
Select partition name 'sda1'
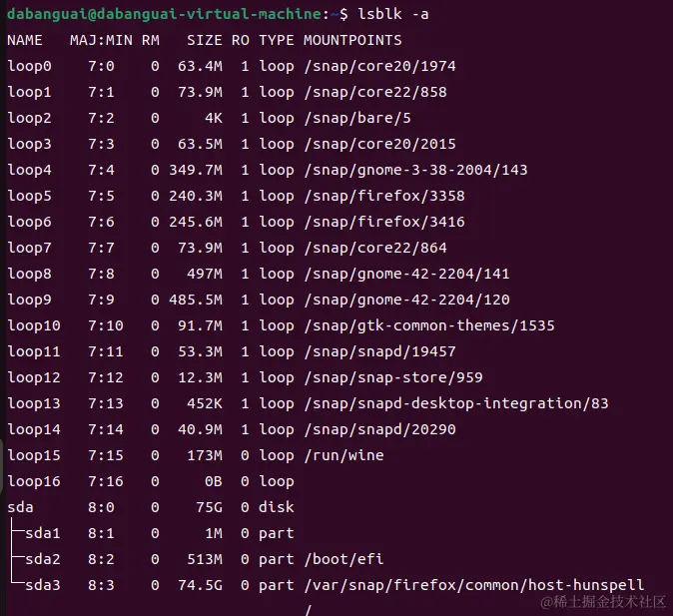click(x=43, y=533)
